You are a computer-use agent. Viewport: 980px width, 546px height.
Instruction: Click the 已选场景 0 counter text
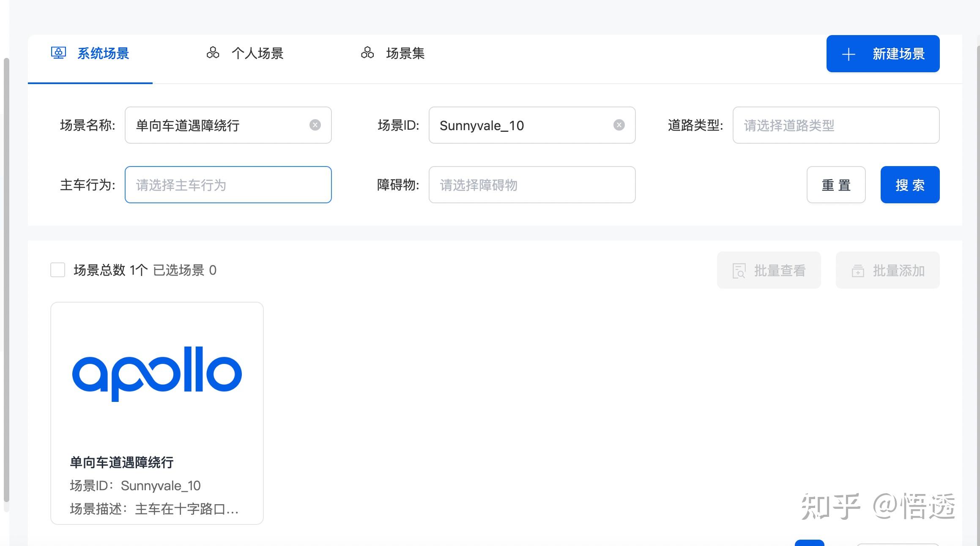click(185, 270)
